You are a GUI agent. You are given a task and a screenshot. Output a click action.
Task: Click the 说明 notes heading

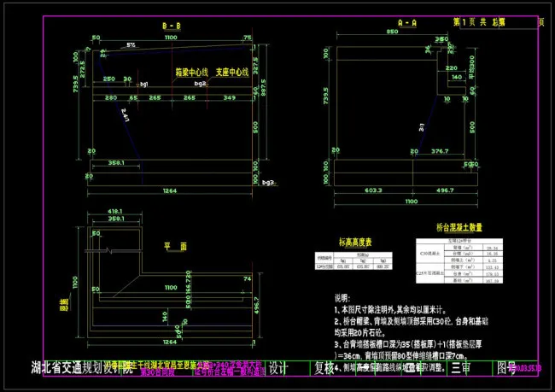341,296
